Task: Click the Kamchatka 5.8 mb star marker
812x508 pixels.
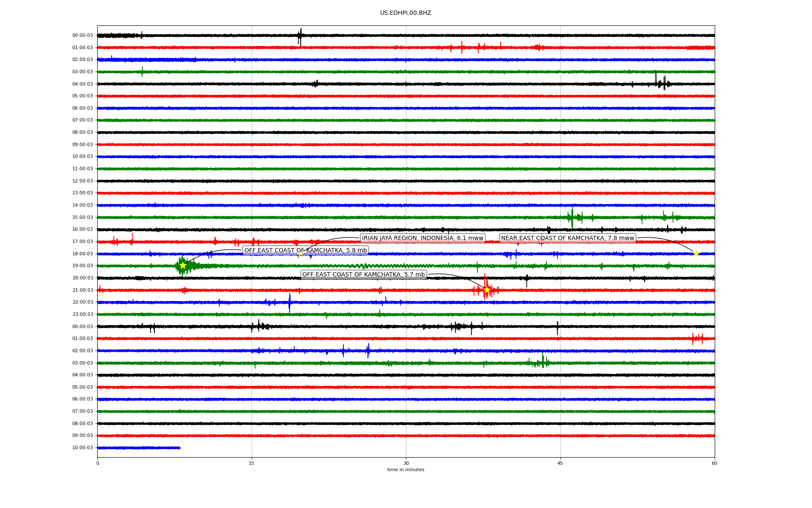Action: [183, 265]
